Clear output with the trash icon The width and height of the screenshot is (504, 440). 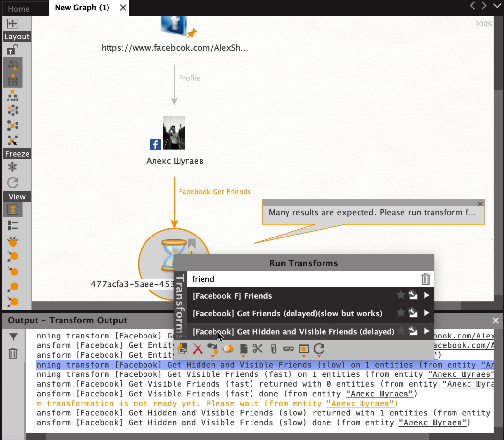[13, 354]
